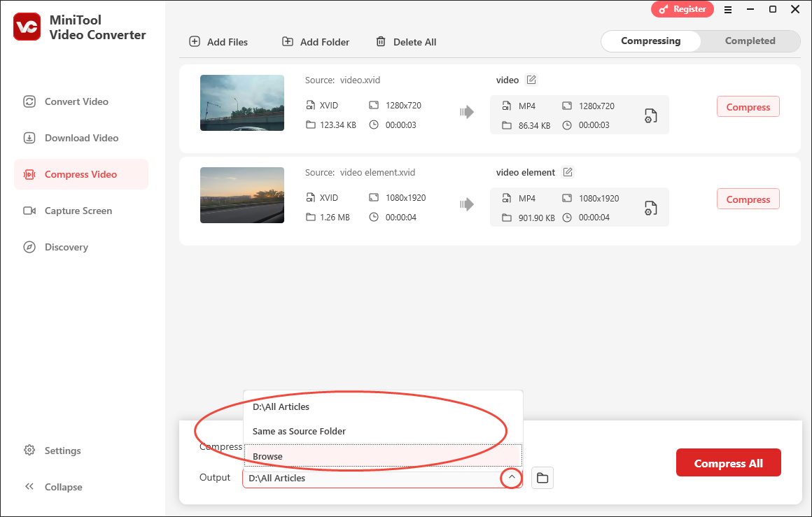The width and height of the screenshot is (812, 517).
Task: Click the Settings gear icon
Action: 29,451
